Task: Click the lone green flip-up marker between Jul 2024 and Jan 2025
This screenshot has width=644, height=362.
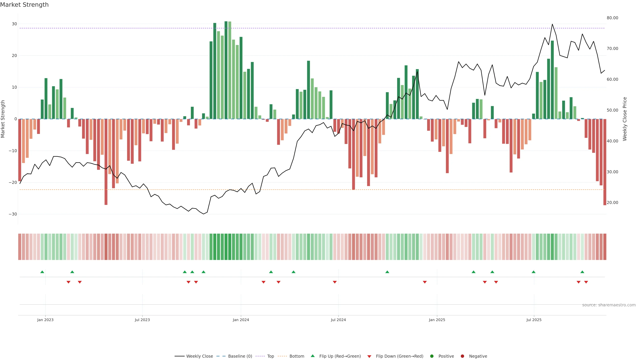Action: (x=387, y=272)
